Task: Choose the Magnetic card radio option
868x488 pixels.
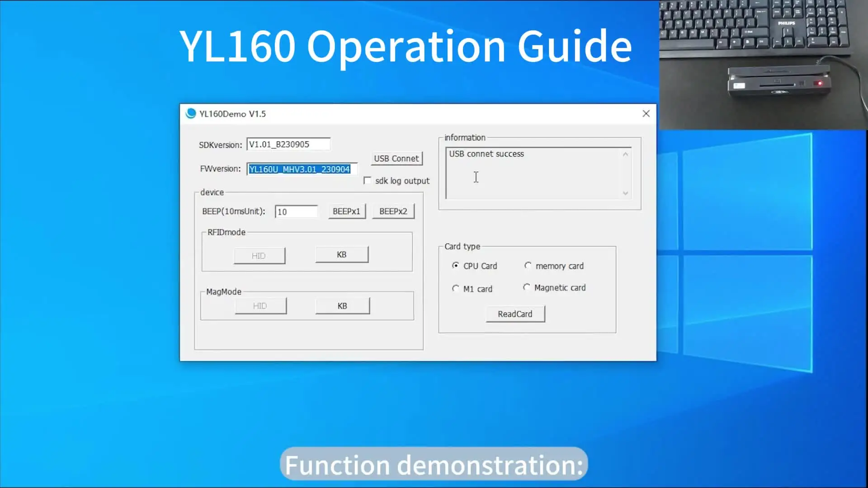Action: (527, 287)
